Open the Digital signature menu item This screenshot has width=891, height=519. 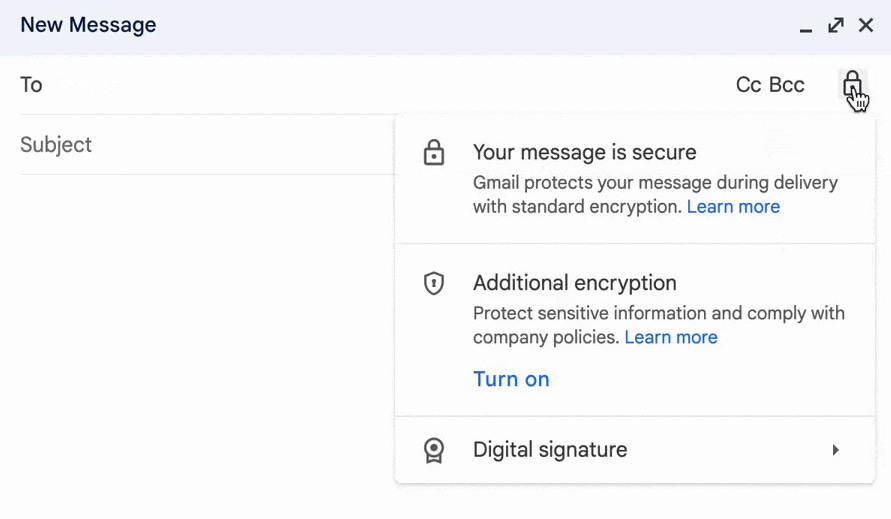(x=550, y=450)
